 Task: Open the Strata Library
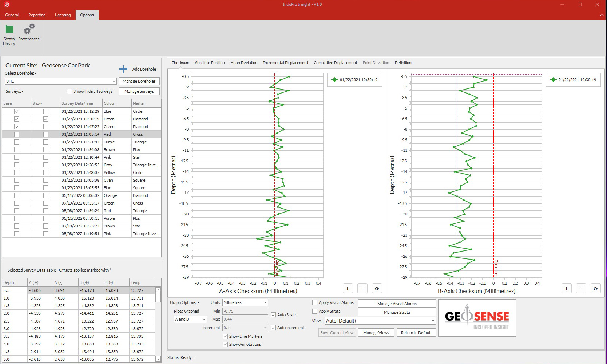9,35
